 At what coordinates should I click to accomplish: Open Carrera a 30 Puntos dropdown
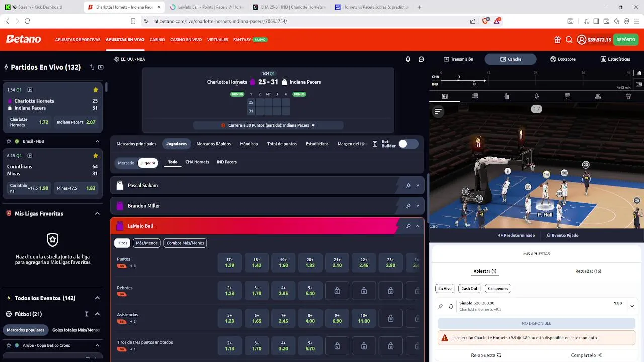(x=268, y=125)
